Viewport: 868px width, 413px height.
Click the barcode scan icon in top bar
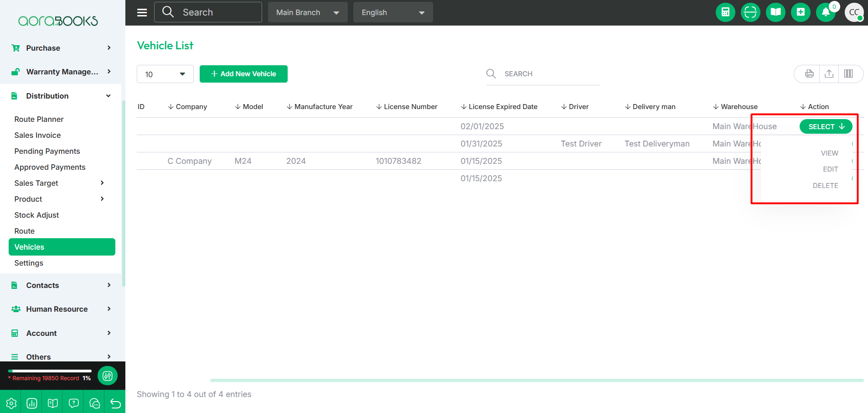point(750,12)
